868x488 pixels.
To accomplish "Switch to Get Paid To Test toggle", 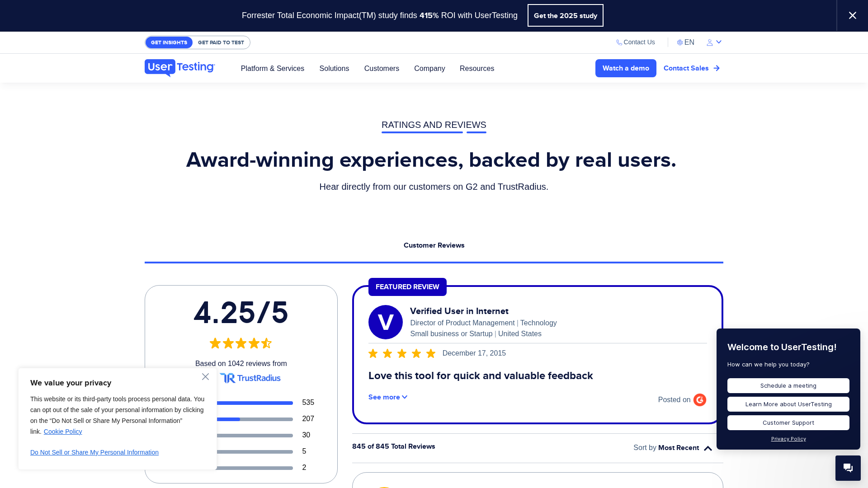I will [x=221, y=42].
